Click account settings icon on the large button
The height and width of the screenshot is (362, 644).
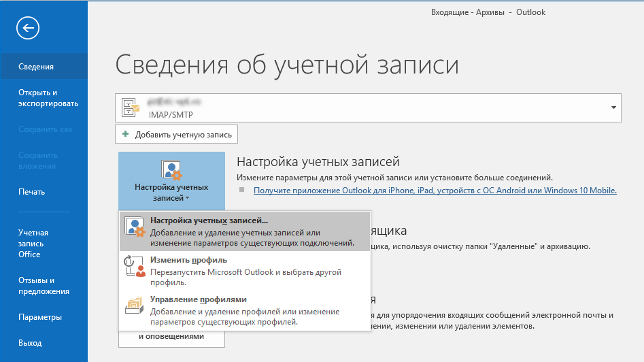point(171,170)
